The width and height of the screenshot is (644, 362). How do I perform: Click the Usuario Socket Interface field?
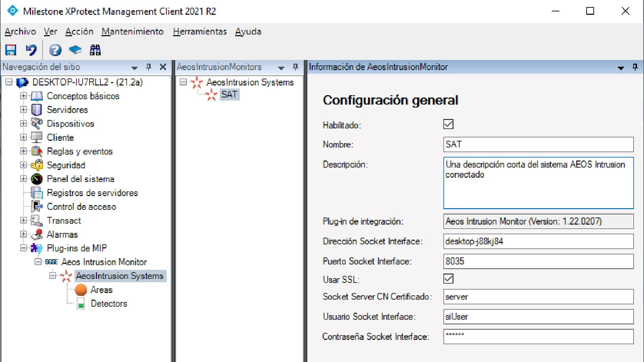coord(538,316)
